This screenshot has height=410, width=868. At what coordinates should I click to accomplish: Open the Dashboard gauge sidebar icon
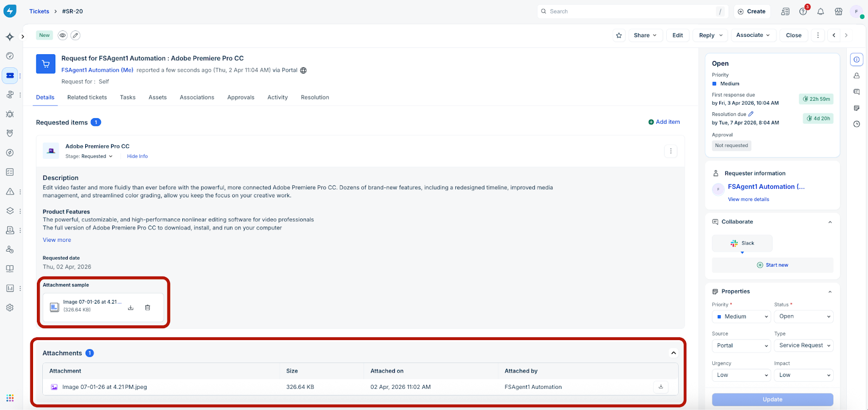10,56
